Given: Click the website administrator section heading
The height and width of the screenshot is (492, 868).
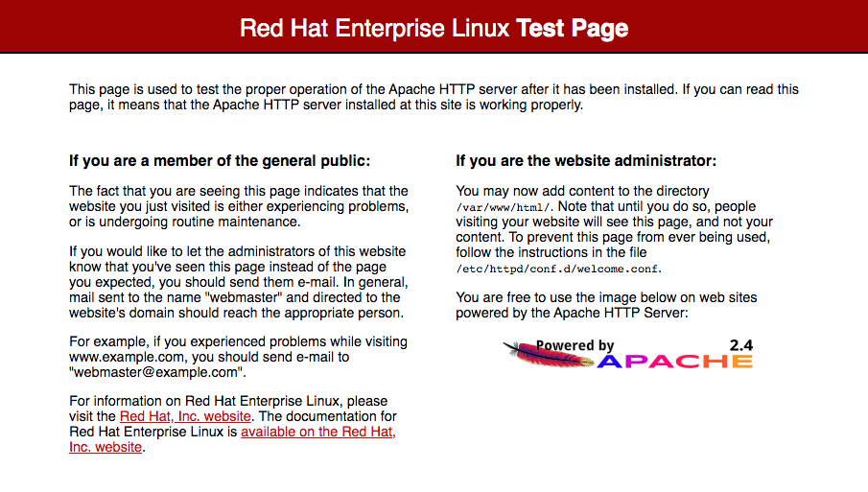Looking at the screenshot, I should click(586, 161).
